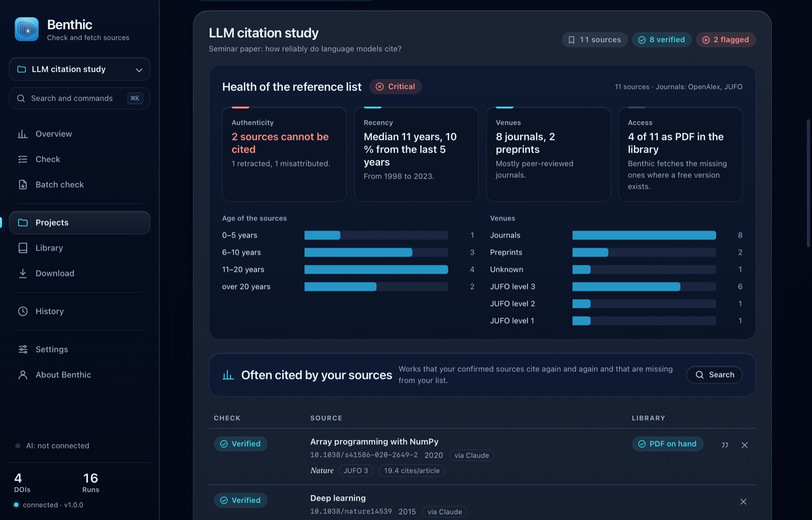Open the Recency summary card
The width and height of the screenshot is (812, 520).
pyautogui.click(x=416, y=154)
